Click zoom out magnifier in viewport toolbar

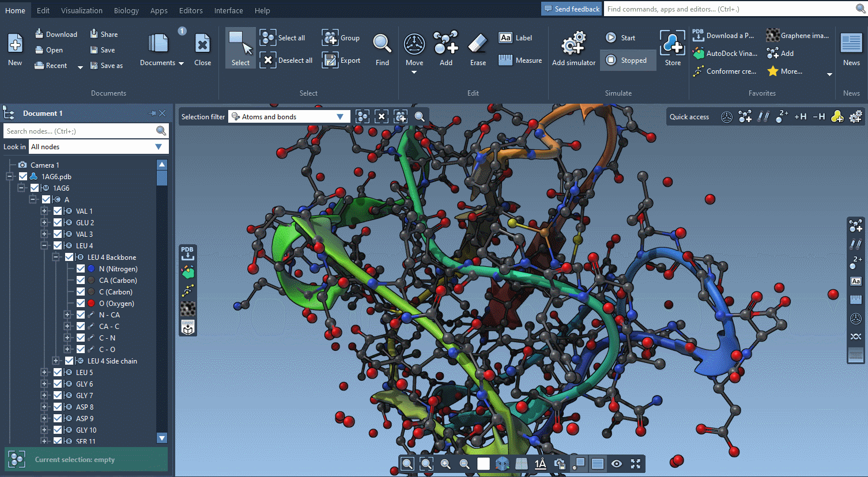[465, 464]
